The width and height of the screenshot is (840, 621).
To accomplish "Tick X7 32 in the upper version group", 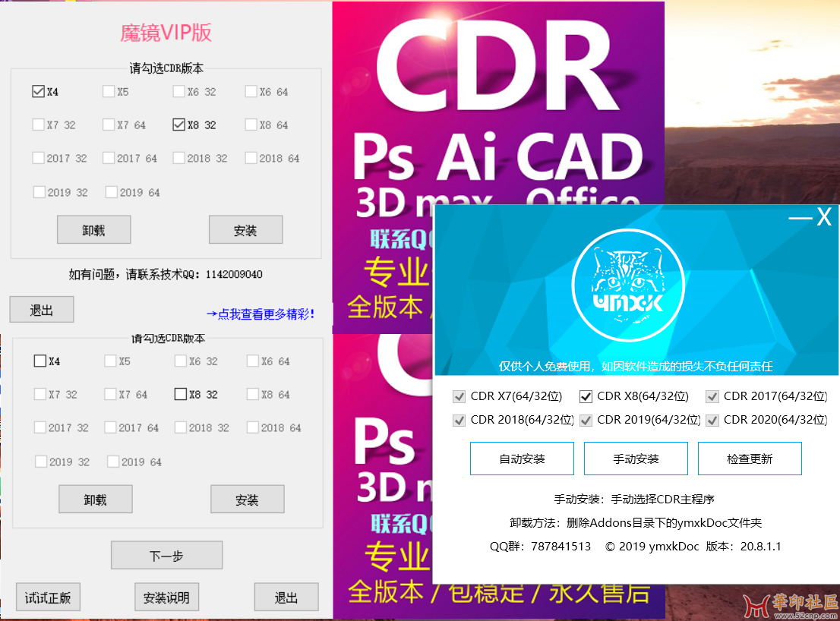I will pos(38,125).
